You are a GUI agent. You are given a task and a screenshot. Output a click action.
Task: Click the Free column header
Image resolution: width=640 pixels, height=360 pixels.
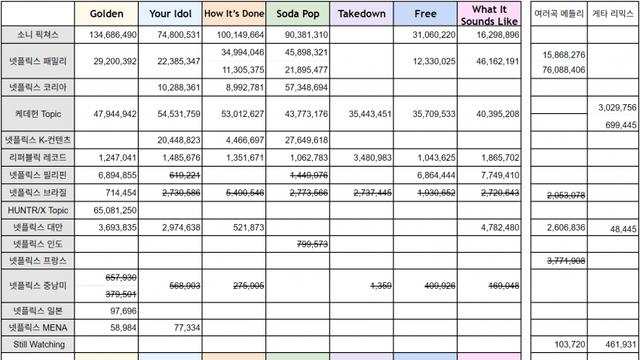[425, 14]
